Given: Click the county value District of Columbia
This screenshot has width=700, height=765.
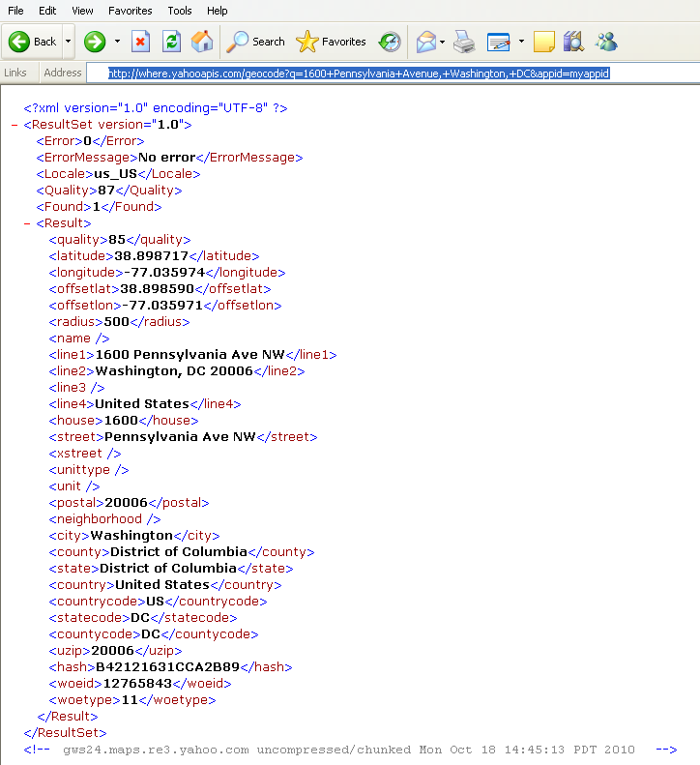Looking at the screenshot, I should (x=179, y=552).
